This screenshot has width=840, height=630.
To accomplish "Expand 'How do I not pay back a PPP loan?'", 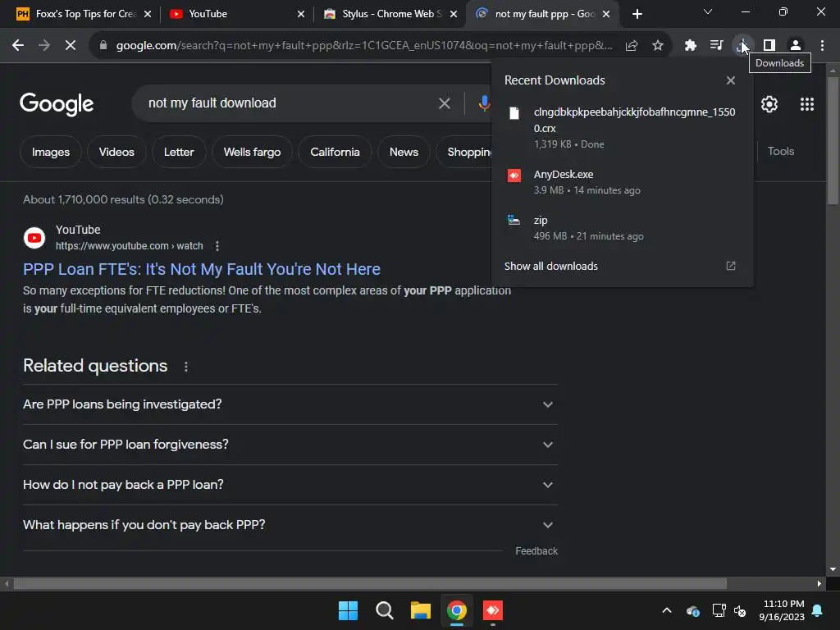I will pos(290,485).
